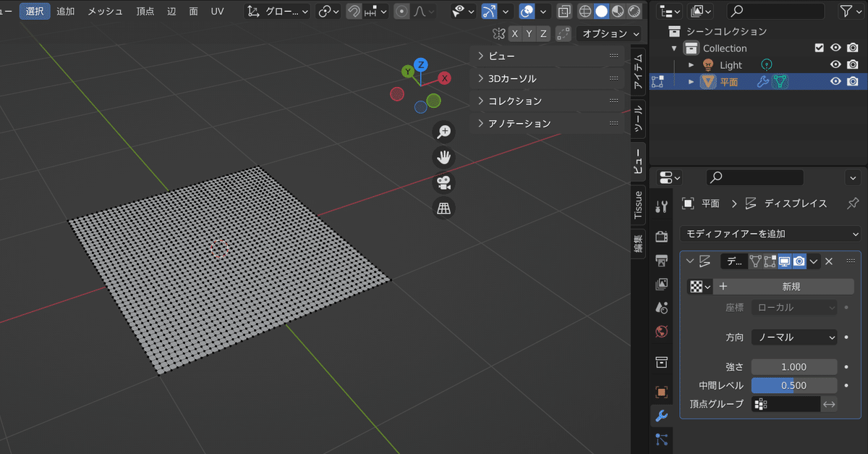Viewport: 868px width, 454px height.
Task: Open the View Layer properties icon
Action: click(661, 284)
